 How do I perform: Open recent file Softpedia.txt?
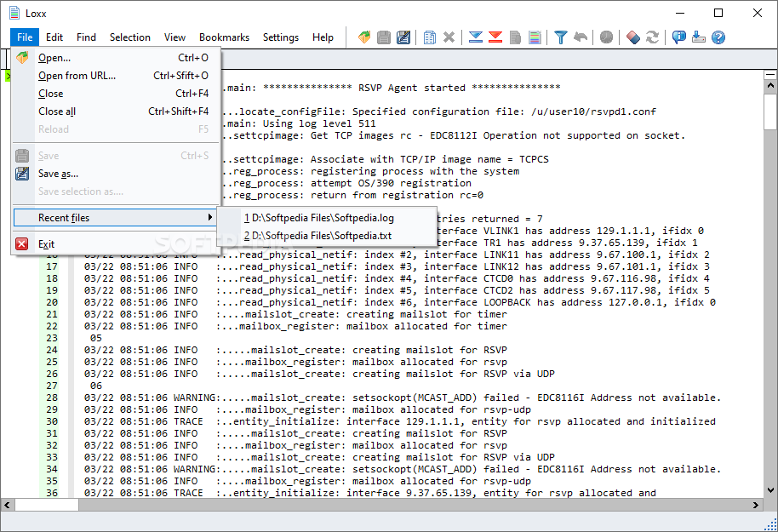328,236
